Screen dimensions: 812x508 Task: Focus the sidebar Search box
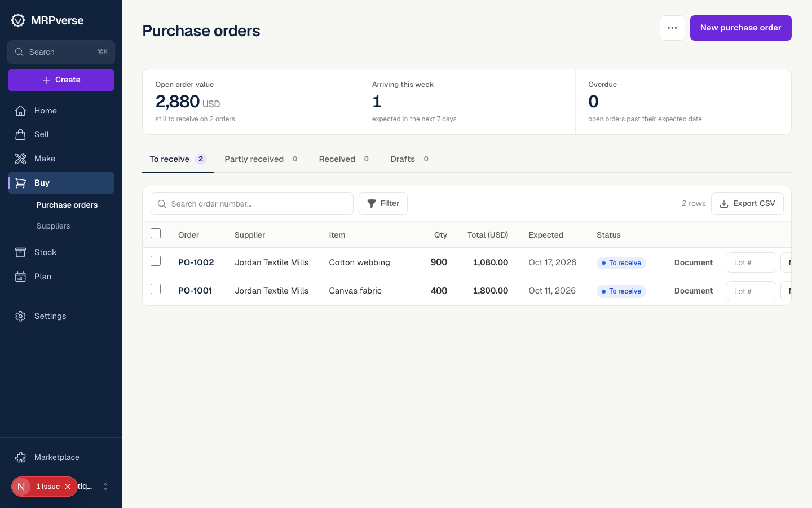(61, 52)
